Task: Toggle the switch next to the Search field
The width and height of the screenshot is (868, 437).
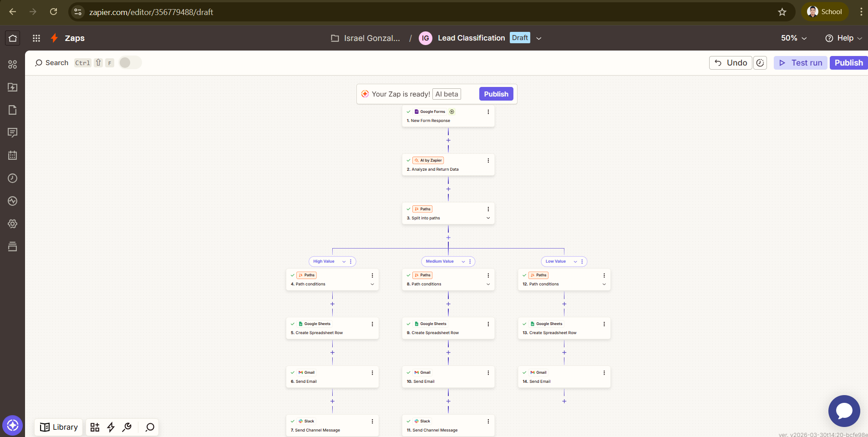Action: (130, 62)
